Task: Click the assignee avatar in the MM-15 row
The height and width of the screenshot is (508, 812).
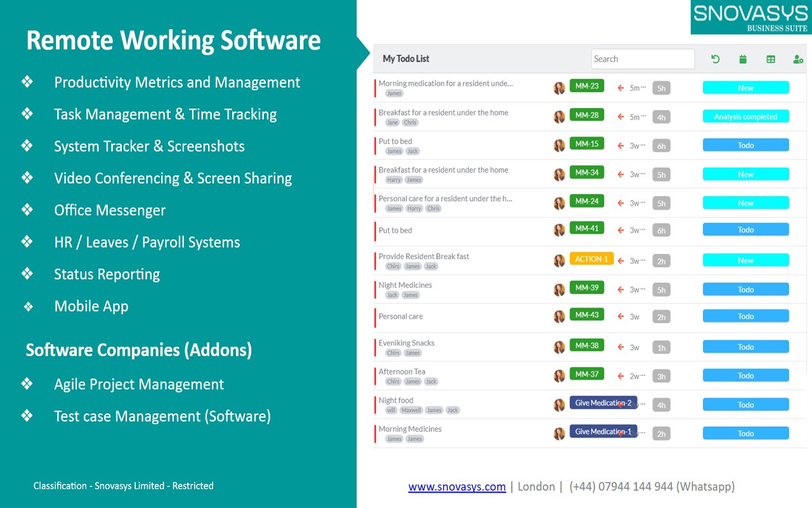Action: (559, 145)
